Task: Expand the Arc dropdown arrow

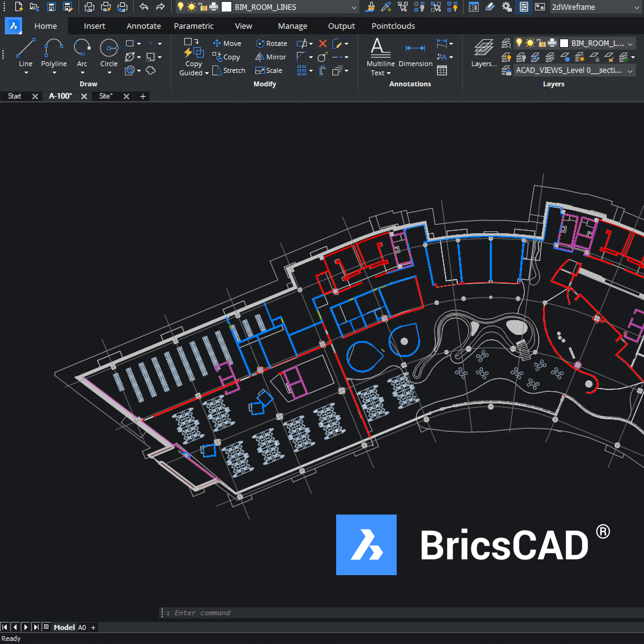Action: (x=82, y=73)
